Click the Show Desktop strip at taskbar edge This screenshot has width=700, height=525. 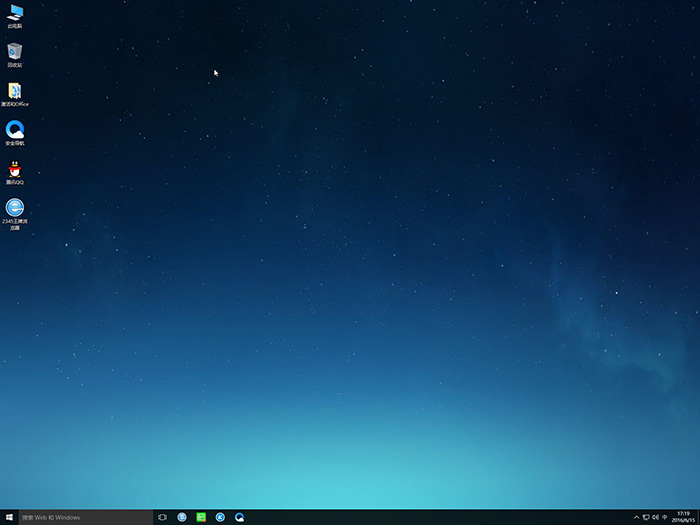pos(698,517)
